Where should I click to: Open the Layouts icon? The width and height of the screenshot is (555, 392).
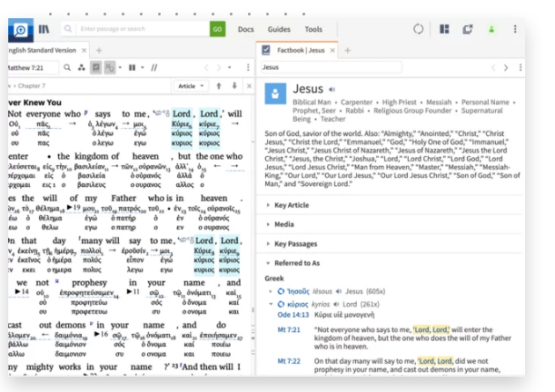tap(444, 29)
